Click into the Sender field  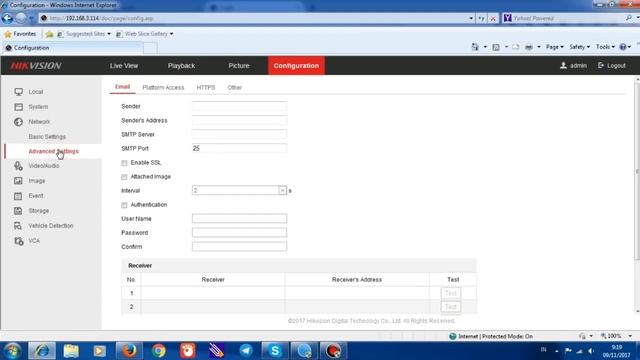tap(239, 106)
